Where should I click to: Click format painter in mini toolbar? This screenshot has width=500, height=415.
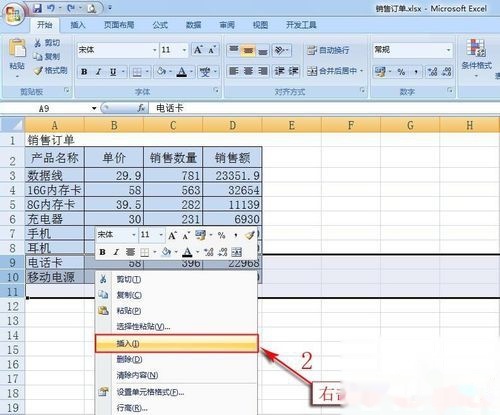(x=250, y=235)
